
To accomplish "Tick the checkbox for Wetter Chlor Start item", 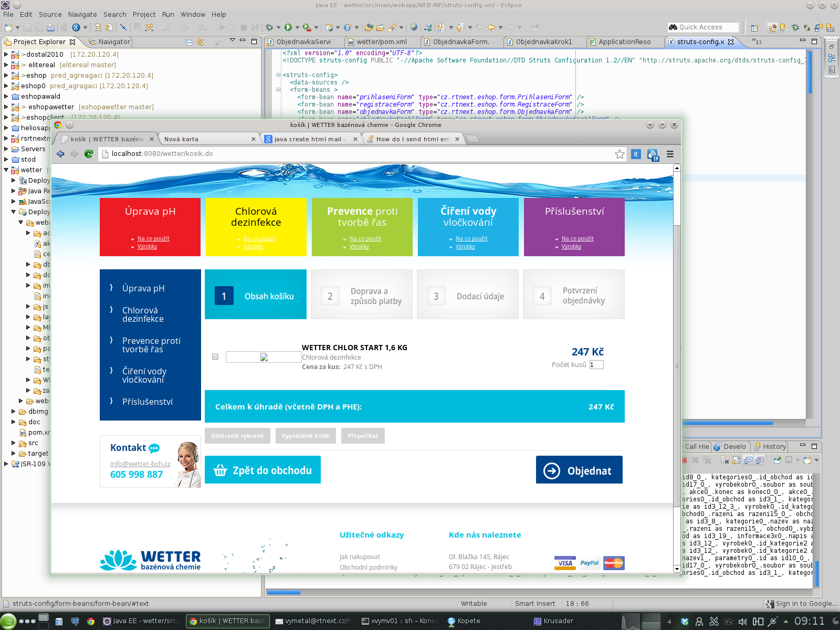I will [x=215, y=357].
